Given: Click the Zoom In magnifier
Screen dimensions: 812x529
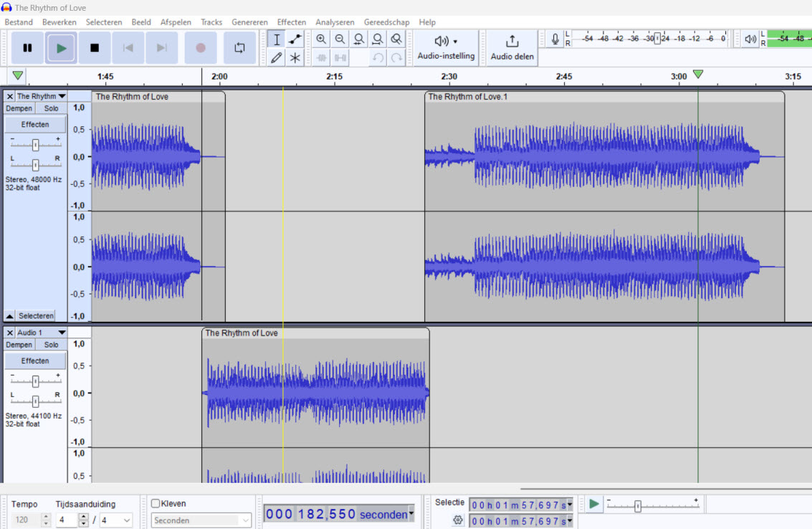Looking at the screenshot, I should pyautogui.click(x=321, y=39).
